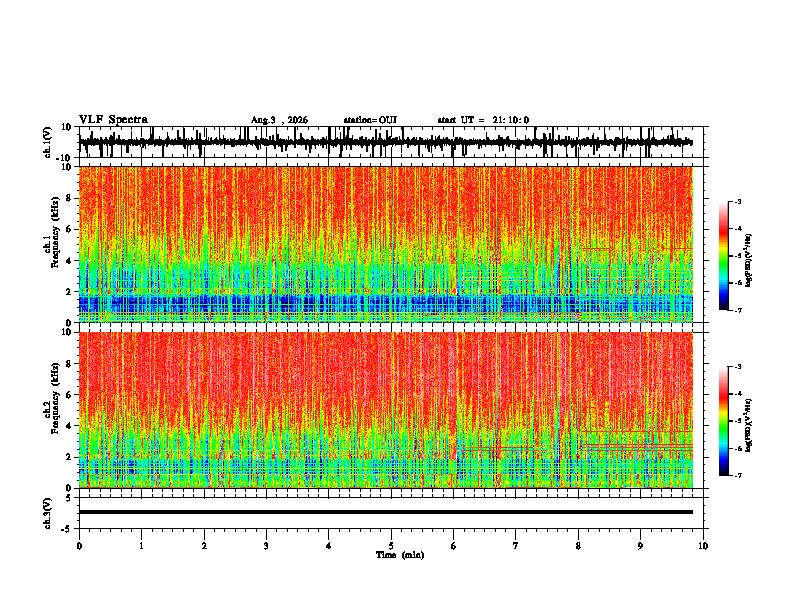Click time axis tick label "3"
This screenshot has height=612, width=792.
(x=266, y=546)
